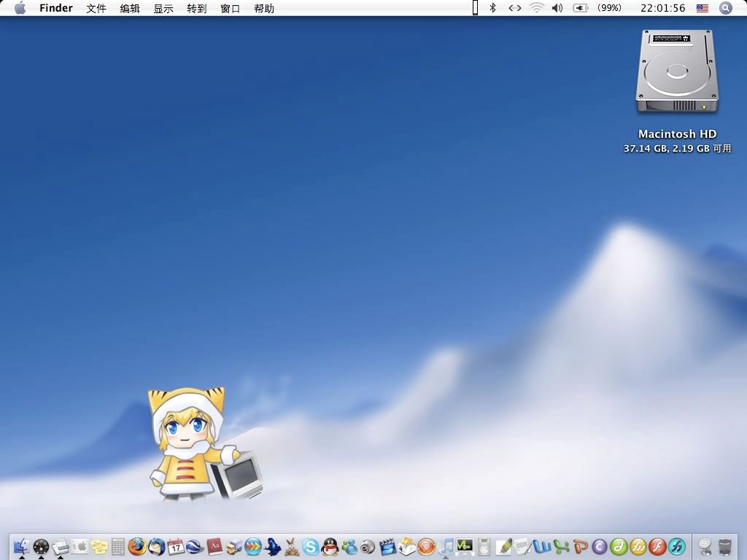Open Dictionary from the dock
The image size is (747, 560).
point(214,547)
